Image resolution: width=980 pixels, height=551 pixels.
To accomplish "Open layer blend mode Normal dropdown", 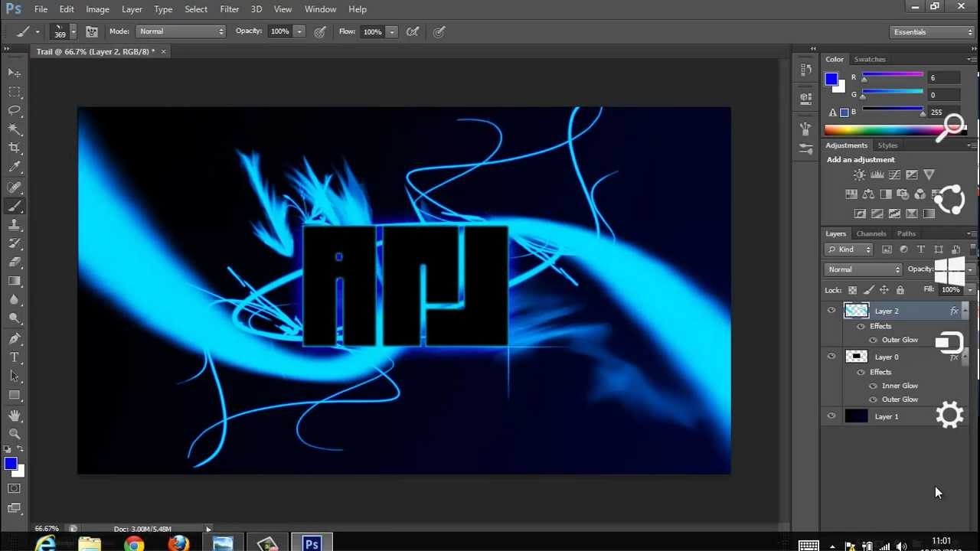I will coord(864,269).
